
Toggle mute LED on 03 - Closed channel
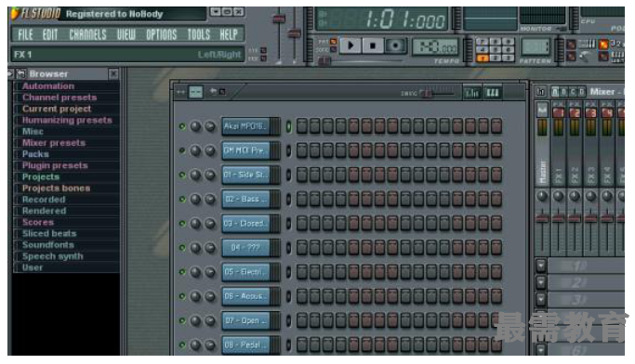(182, 224)
